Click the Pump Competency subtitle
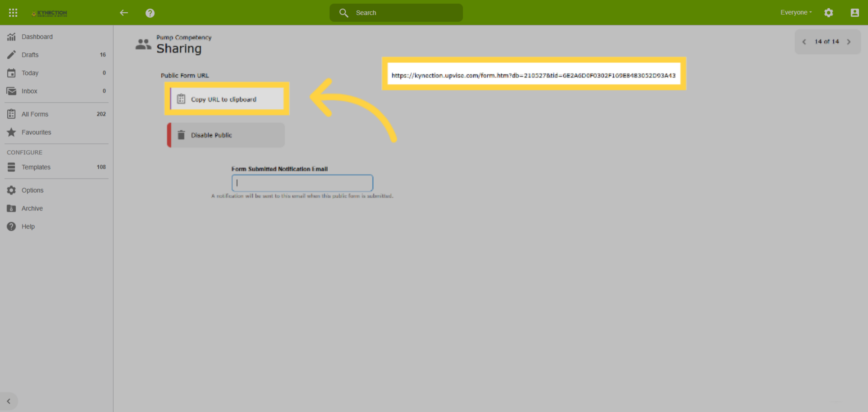The width and height of the screenshot is (868, 412). [184, 37]
